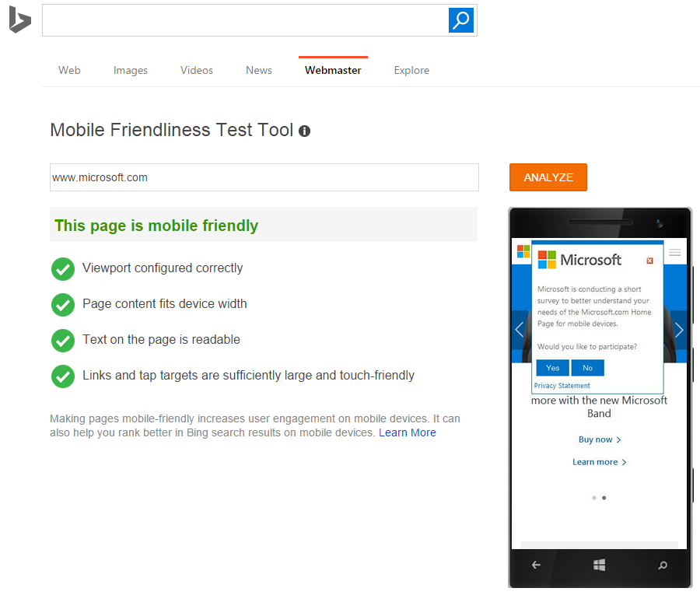Viewport: 700px width, 595px height.
Task: Click the URL field containing www.microsoft.com
Action: click(264, 177)
